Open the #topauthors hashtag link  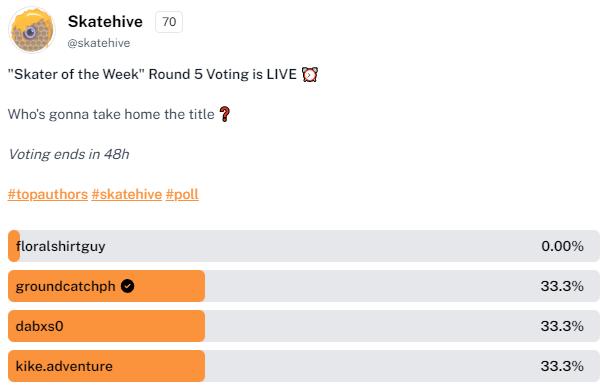(x=48, y=194)
